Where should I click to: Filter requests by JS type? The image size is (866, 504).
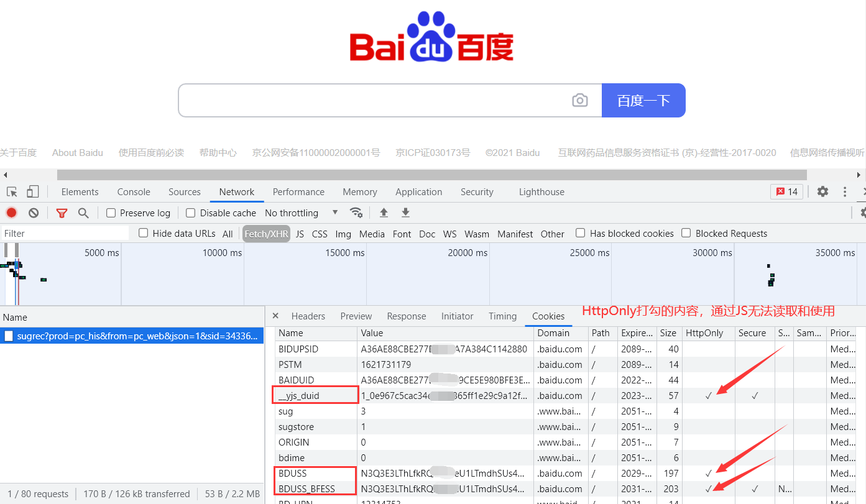click(300, 234)
